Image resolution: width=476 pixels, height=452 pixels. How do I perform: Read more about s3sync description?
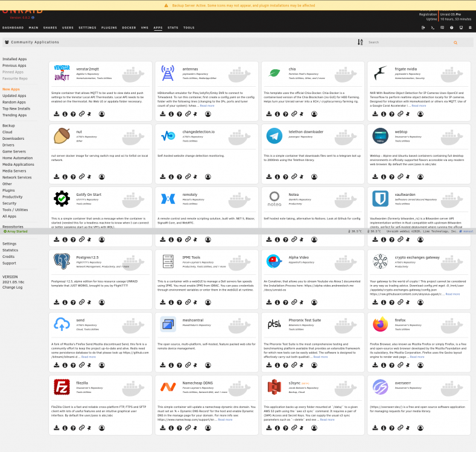[x=327, y=419]
